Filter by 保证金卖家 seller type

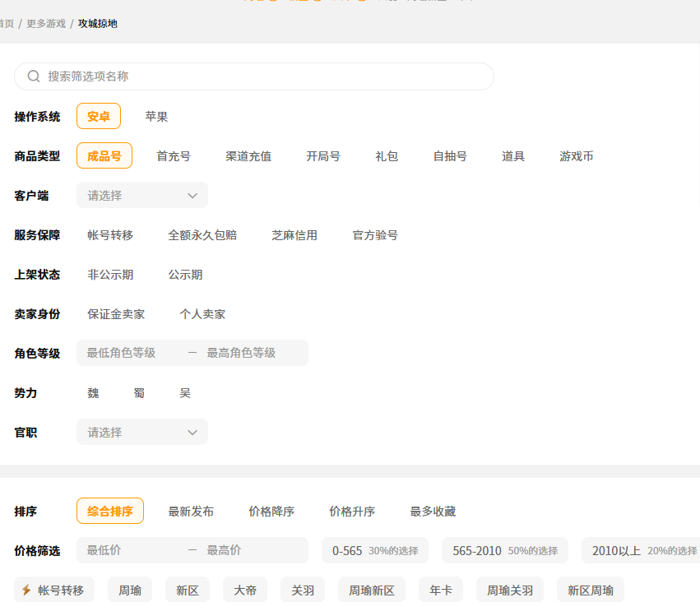pyautogui.click(x=116, y=314)
